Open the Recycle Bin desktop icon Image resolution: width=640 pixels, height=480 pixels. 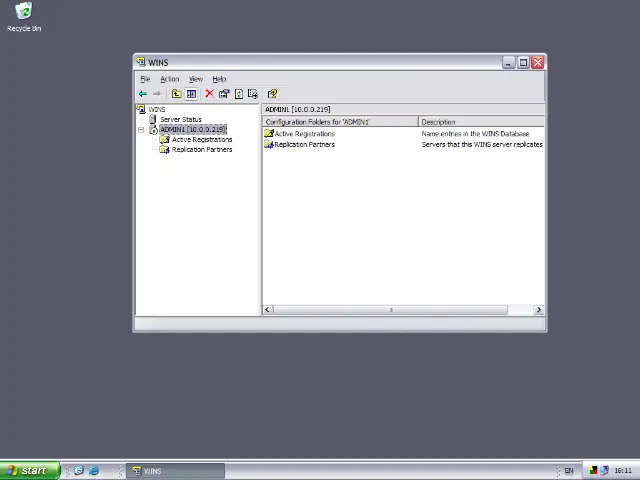coord(24,11)
